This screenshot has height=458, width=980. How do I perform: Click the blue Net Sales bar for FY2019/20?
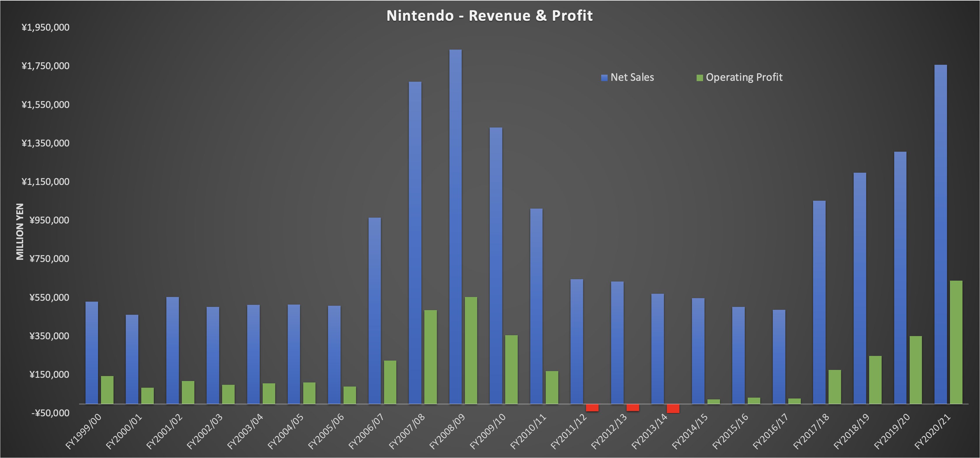pyautogui.click(x=900, y=278)
